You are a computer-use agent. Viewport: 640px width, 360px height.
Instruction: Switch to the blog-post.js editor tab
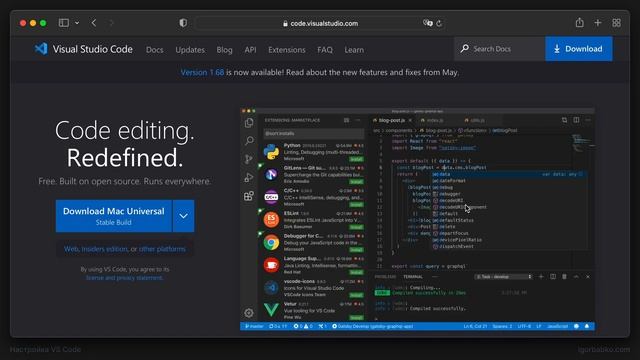point(392,120)
